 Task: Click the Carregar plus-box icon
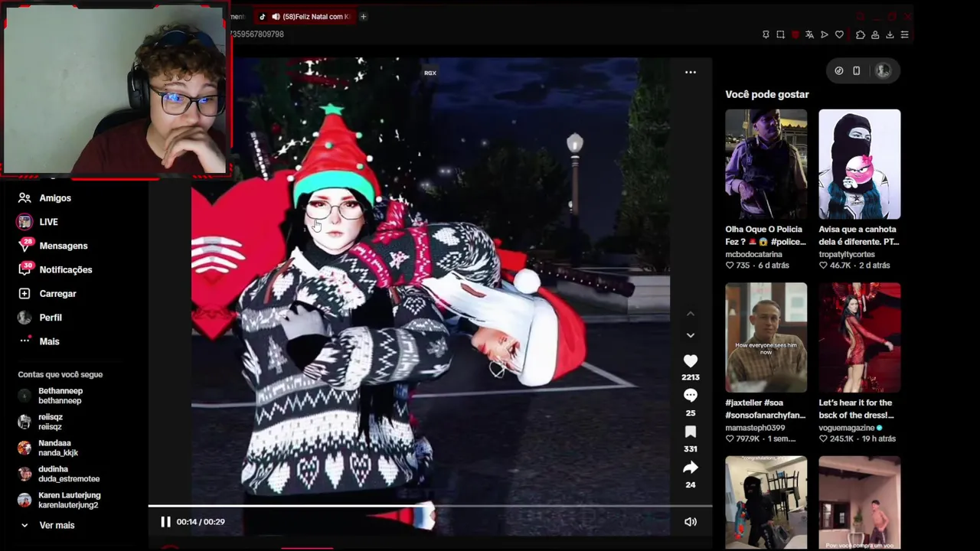click(x=24, y=294)
